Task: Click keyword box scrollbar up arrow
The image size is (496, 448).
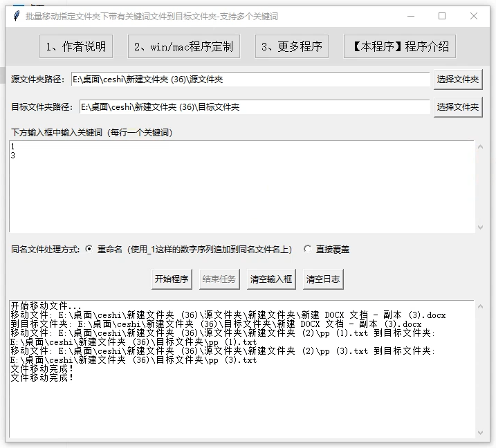Action: 480,147
